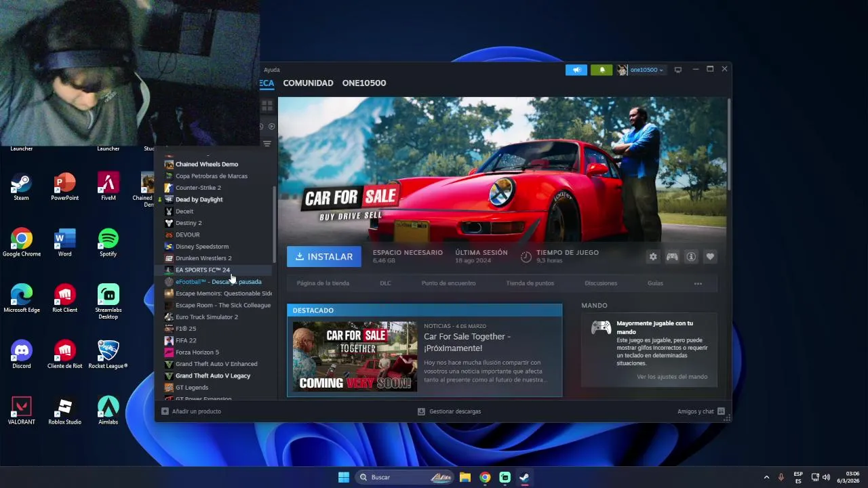Select Grand Theft Auto V Enhanced

click(x=218, y=364)
